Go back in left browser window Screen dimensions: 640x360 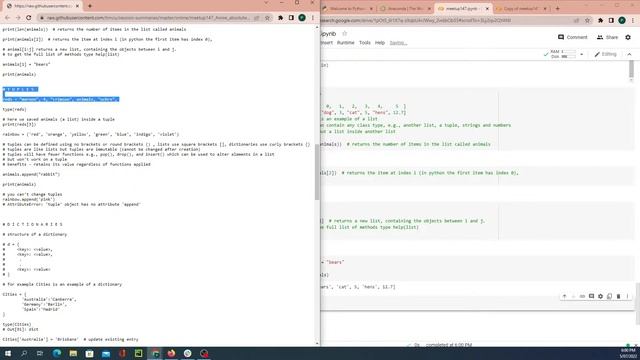pos(7,18)
